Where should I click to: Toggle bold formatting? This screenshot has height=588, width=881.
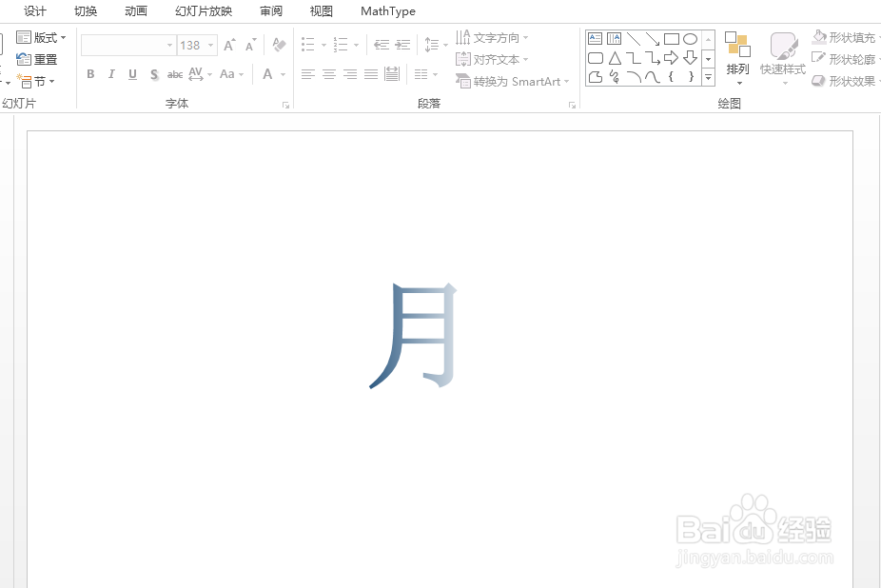pos(89,74)
